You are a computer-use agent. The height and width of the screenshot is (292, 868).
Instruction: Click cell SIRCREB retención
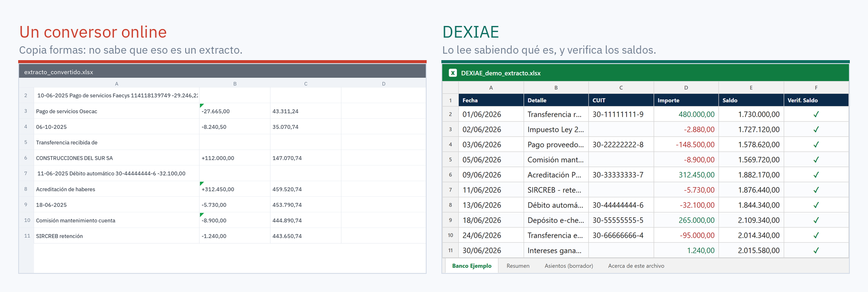pos(116,236)
